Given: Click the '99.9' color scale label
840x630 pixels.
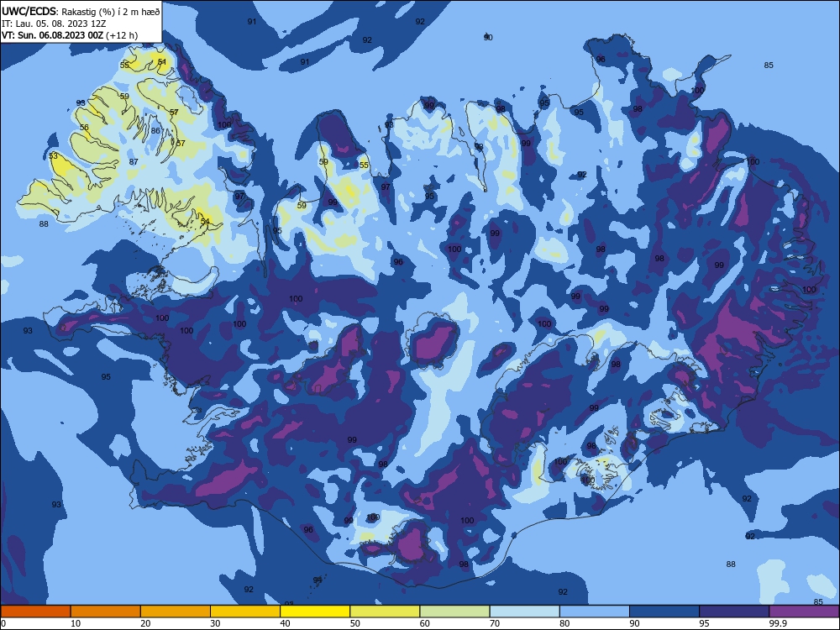Looking at the screenshot, I should pos(778,623).
